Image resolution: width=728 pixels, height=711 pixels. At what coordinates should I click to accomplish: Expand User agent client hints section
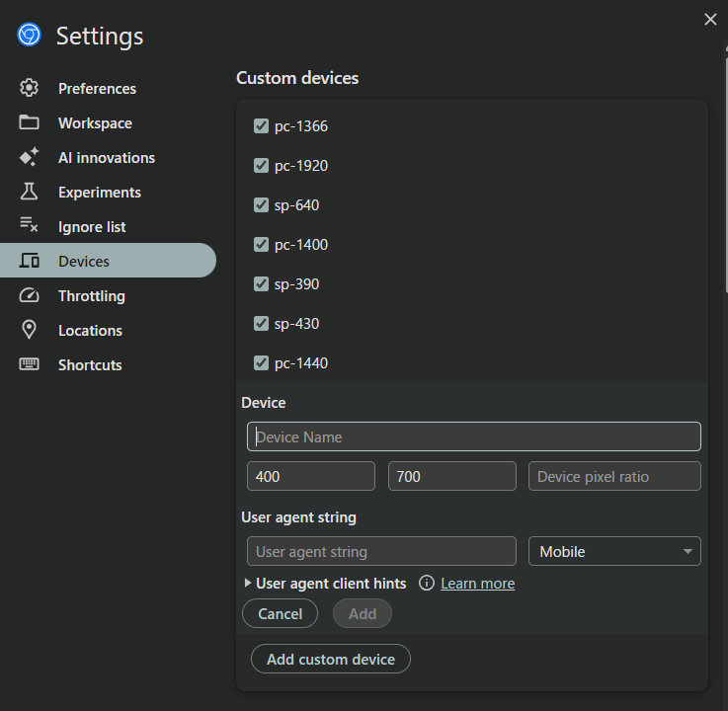click(325, 584)
